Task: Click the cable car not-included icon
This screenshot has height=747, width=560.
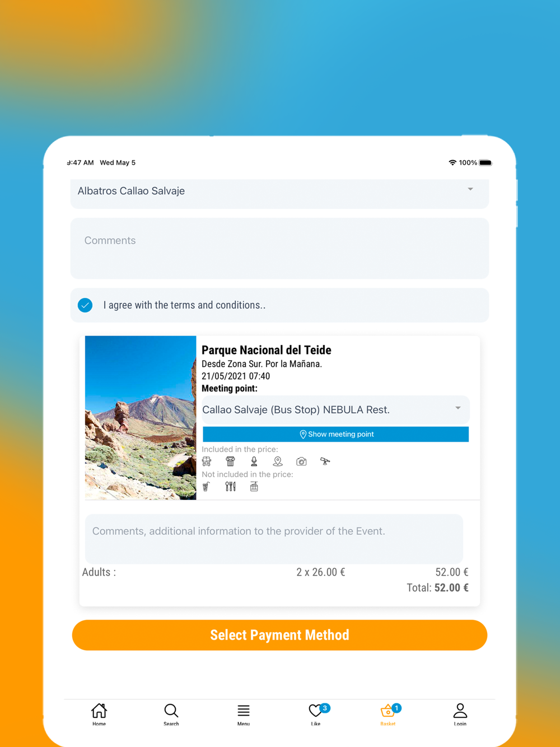Action: coord(254,487)
